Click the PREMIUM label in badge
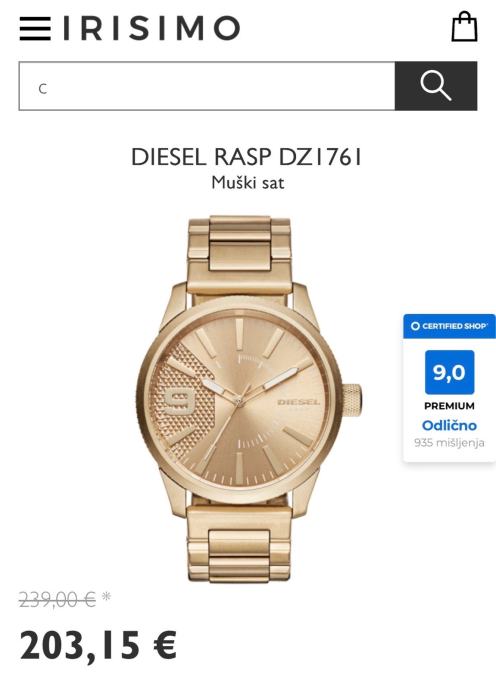The image size is (496, 690). pyautogui.click(x=449, y=406)
